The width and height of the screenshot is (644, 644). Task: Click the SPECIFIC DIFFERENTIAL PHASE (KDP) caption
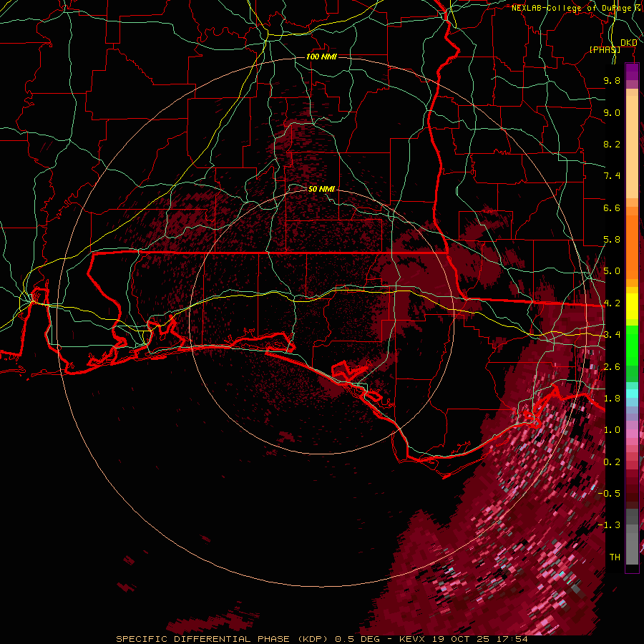[223, 639]
